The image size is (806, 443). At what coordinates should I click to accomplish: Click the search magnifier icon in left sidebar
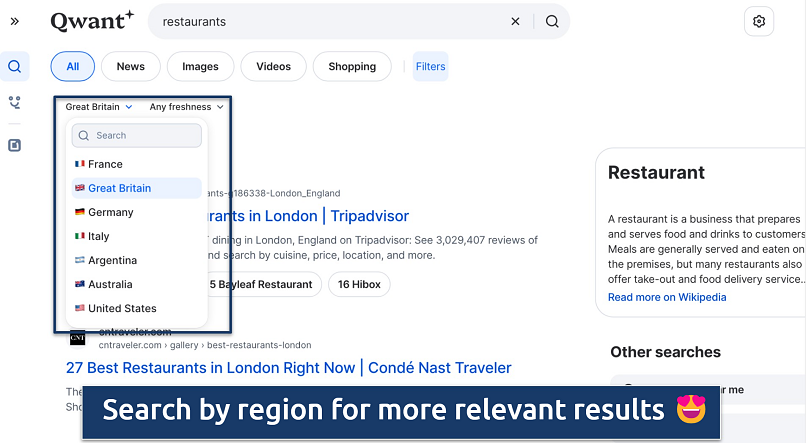(15, 67)
